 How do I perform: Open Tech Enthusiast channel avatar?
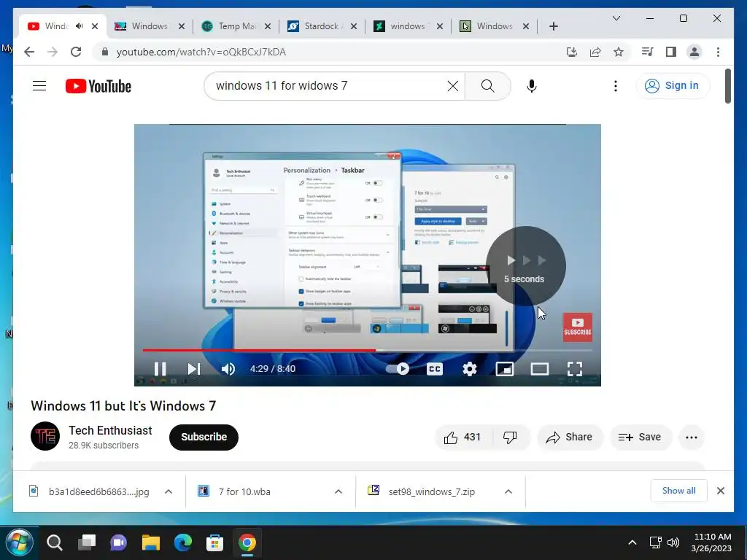tap(45, 436)
